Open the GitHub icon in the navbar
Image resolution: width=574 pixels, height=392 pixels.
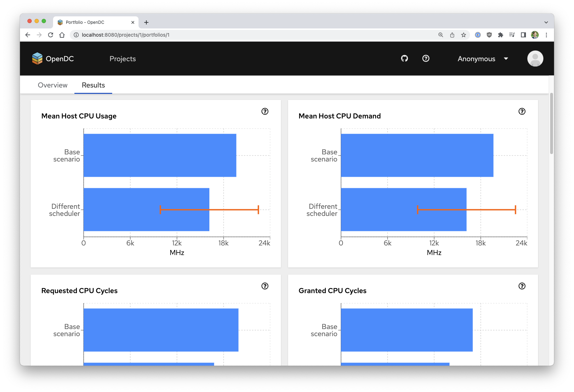(x=404, y=58)
